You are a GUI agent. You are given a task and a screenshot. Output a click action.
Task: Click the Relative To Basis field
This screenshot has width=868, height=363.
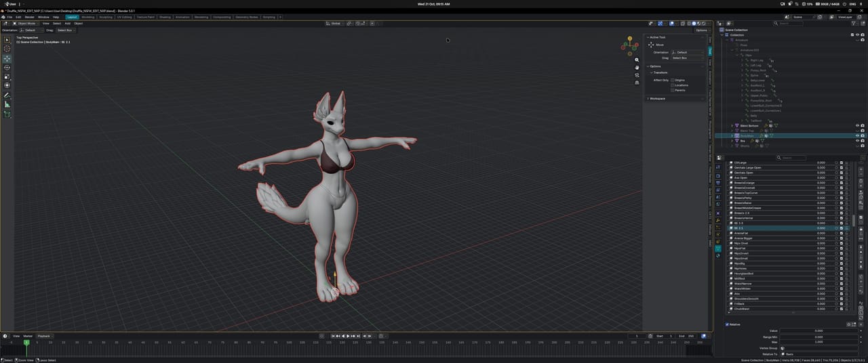818,354
